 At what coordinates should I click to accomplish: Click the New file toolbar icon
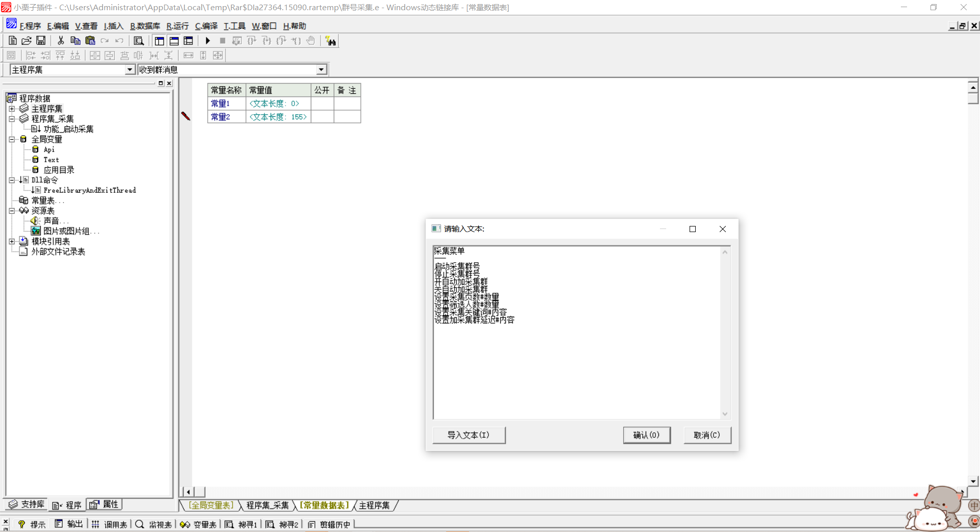pos(13,41)
